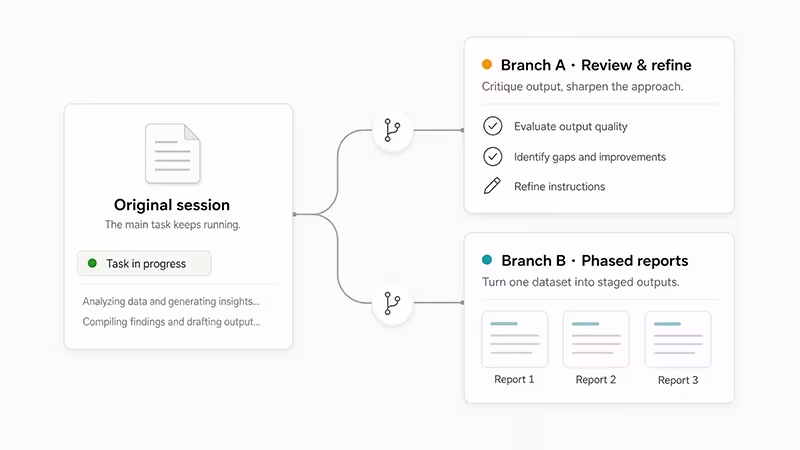Click the Analyzing data and generating insights line
Screen dimensions: 800x450
171,302
